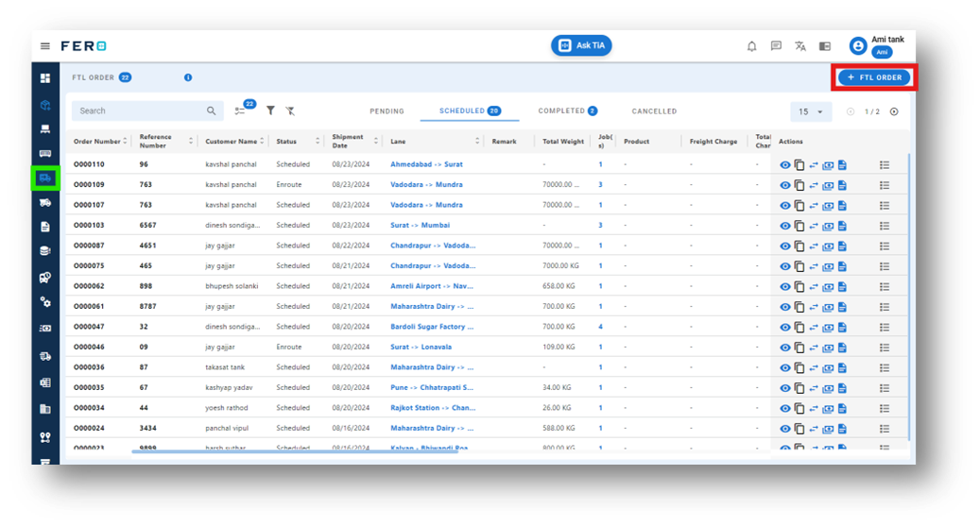The width and height of the screenshot is (980, 526).
Task: Open Amreli Airport lane link
Action: 431,286
